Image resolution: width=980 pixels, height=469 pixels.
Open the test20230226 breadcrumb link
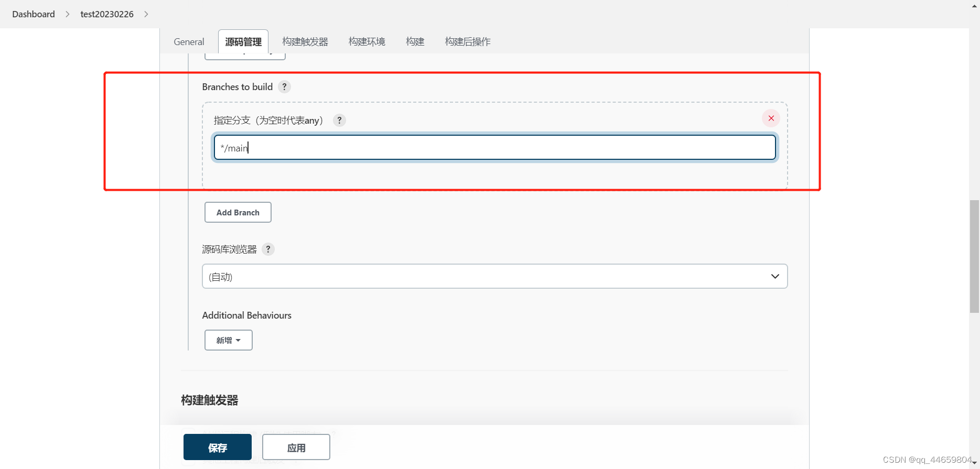[x=107, y=14]
